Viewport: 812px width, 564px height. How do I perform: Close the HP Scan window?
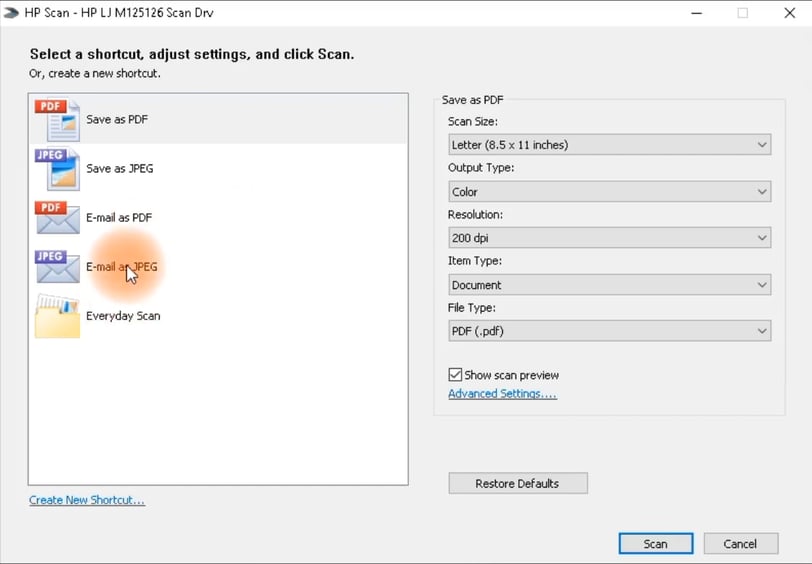click(x=790, y=13)
